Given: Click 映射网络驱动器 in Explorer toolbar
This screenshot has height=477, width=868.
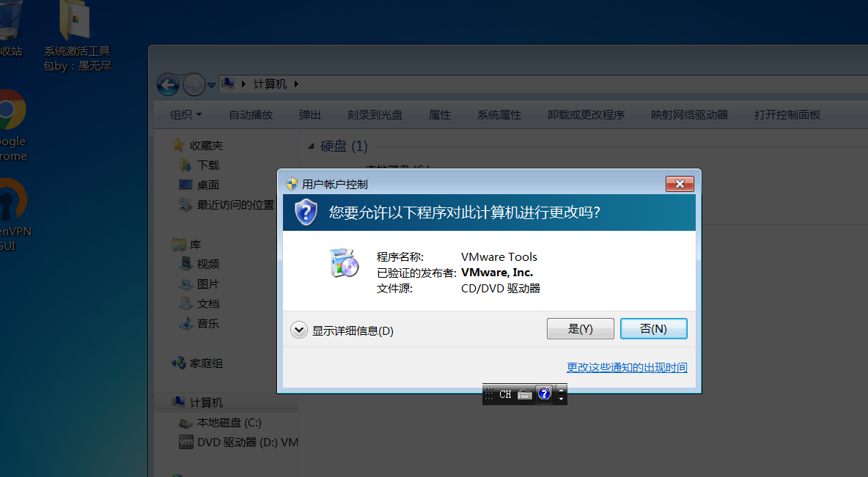Looking at the screenshot, I should pos(689,114).
